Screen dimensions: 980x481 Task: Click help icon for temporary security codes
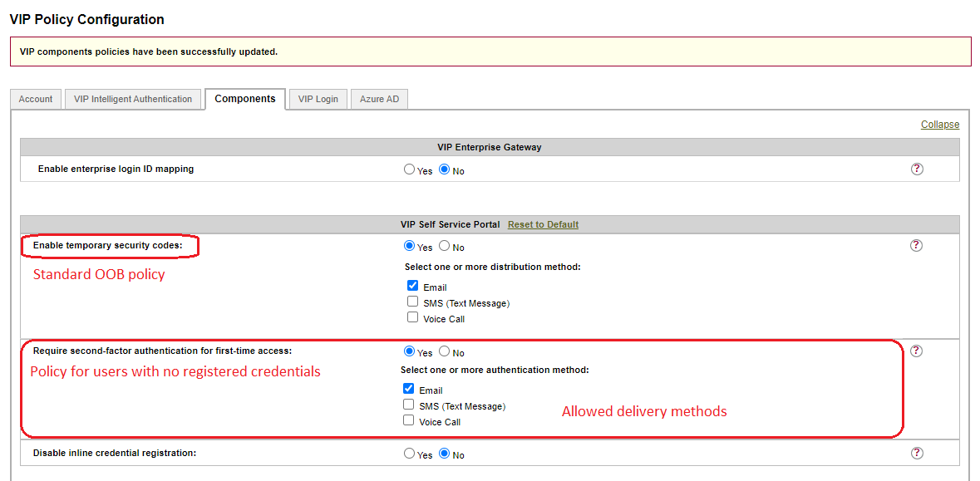917,246
